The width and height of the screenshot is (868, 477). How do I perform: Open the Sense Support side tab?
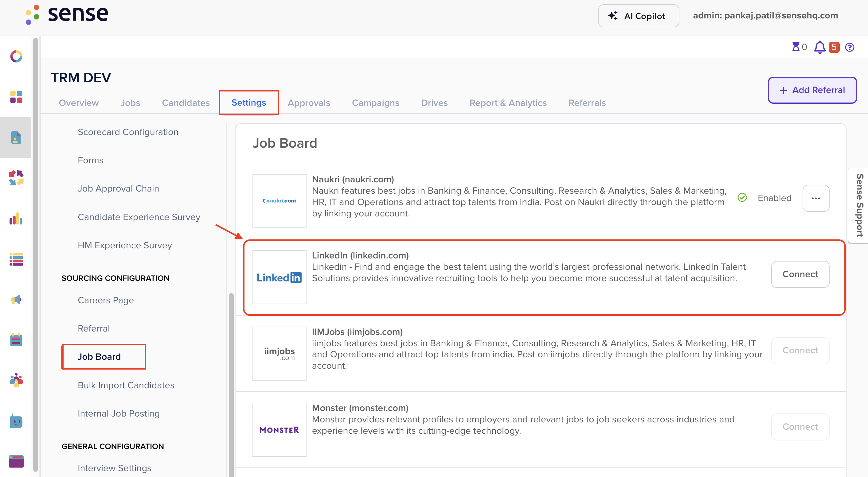point(859,205)
